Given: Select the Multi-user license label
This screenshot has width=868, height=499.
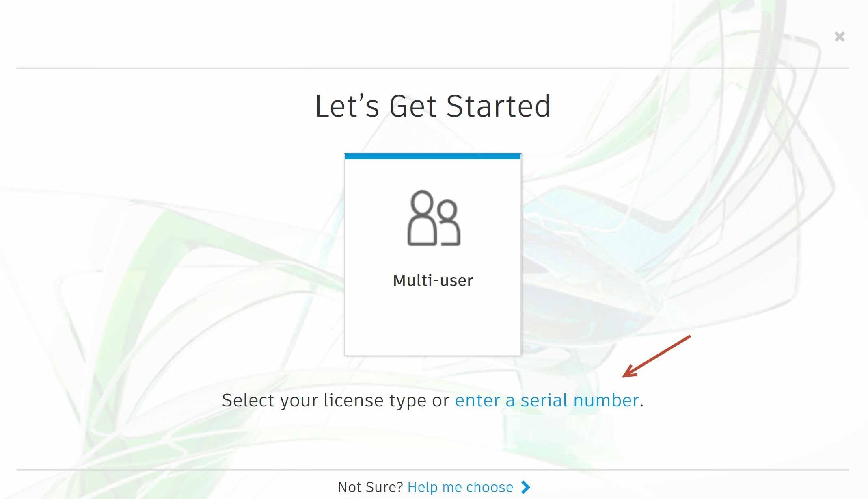Looking at the screenshot, I should tap(433, 280).
